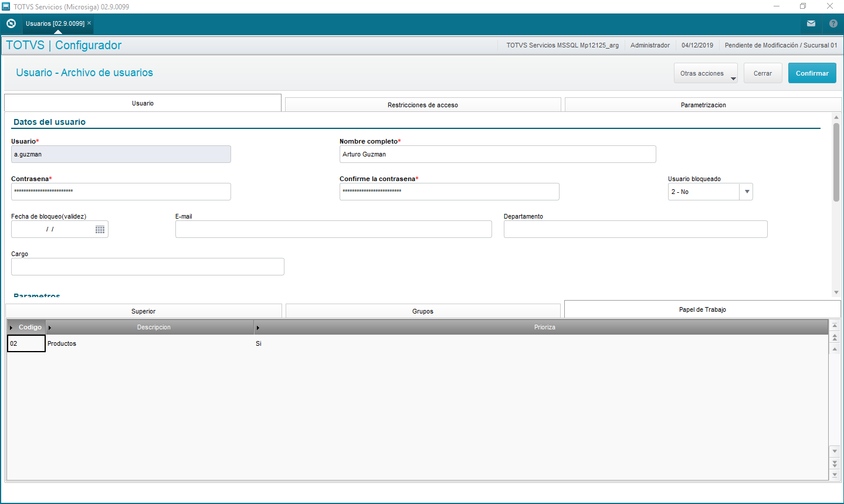Open the Restricciones de acceso tab
Image resolution: width=844 pixels, height=504 pixels.
click(x=423, y=105)
